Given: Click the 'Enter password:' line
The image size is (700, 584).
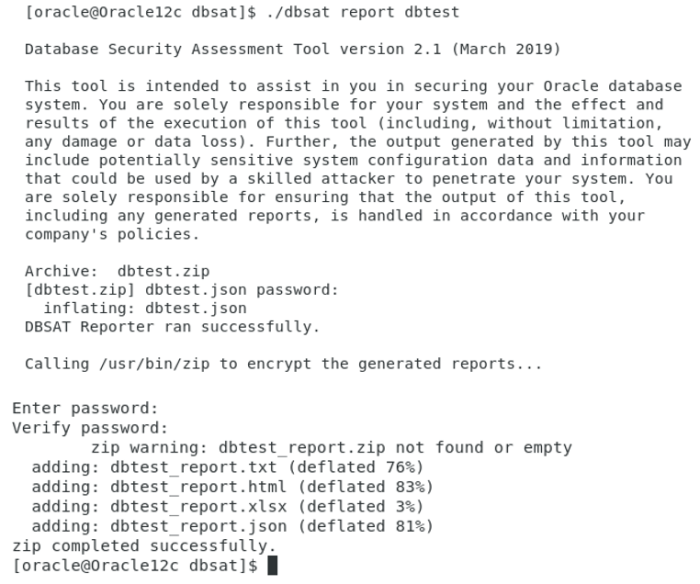Looking at the screenshot, I should click(85, 409).
